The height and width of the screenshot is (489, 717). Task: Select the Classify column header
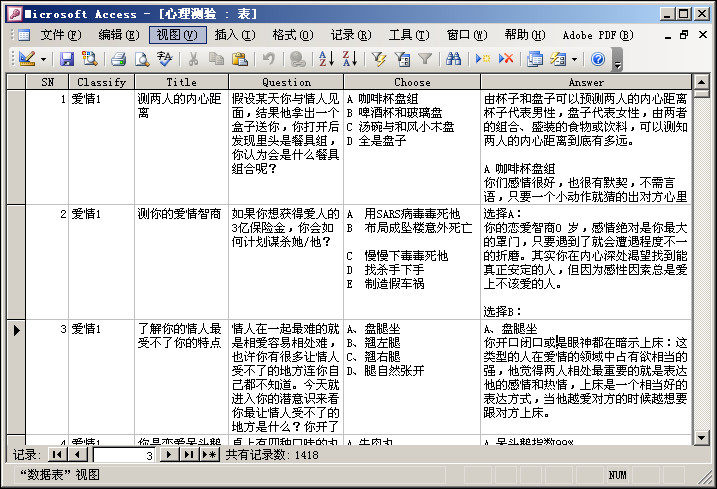click(102, 82)
